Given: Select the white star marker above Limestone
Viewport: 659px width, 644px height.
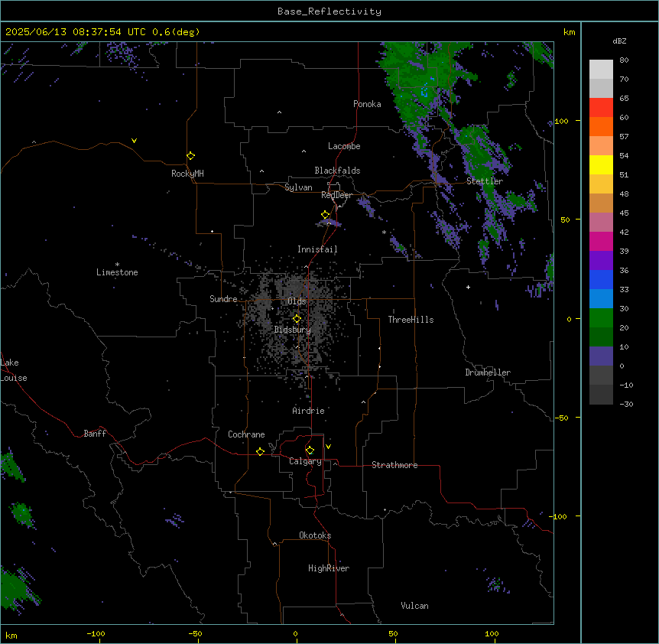Looking at the screenshot, I should [x=117, y=265].
